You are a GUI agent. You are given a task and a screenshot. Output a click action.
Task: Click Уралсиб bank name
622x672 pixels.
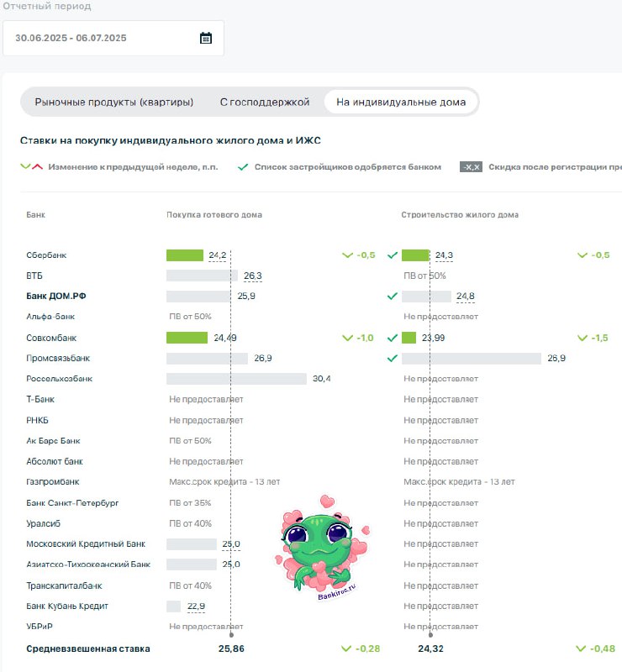click(44, 523)
